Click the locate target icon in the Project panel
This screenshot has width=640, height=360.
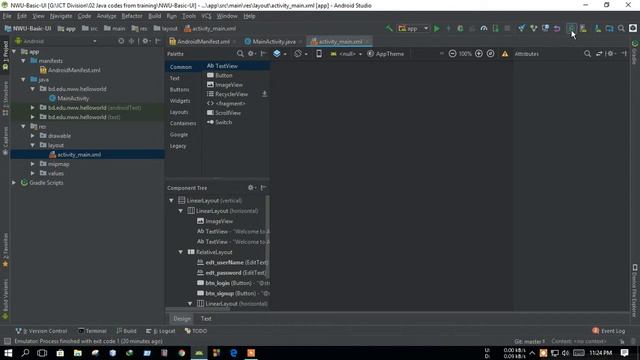click(121, 41)
